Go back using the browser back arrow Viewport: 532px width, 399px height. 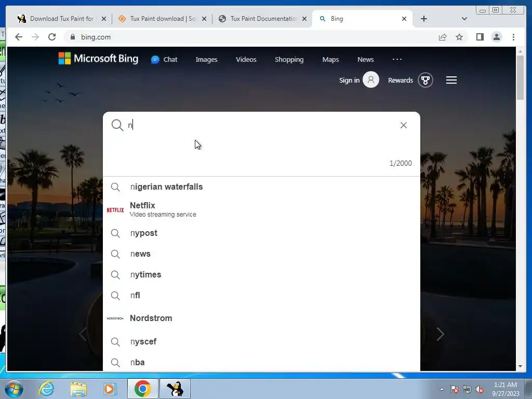coord(19,37)
